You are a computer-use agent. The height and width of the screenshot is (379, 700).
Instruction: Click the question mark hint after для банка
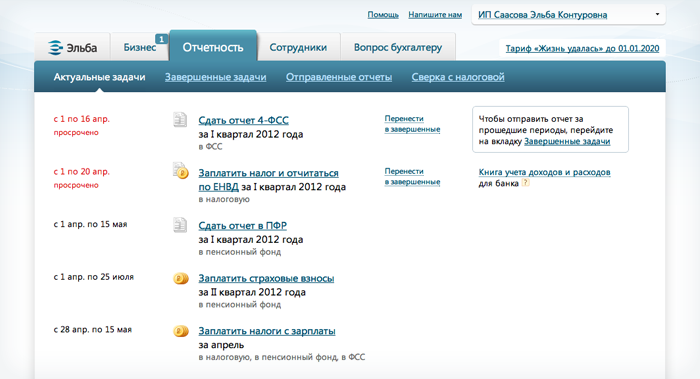click(525, 183)
